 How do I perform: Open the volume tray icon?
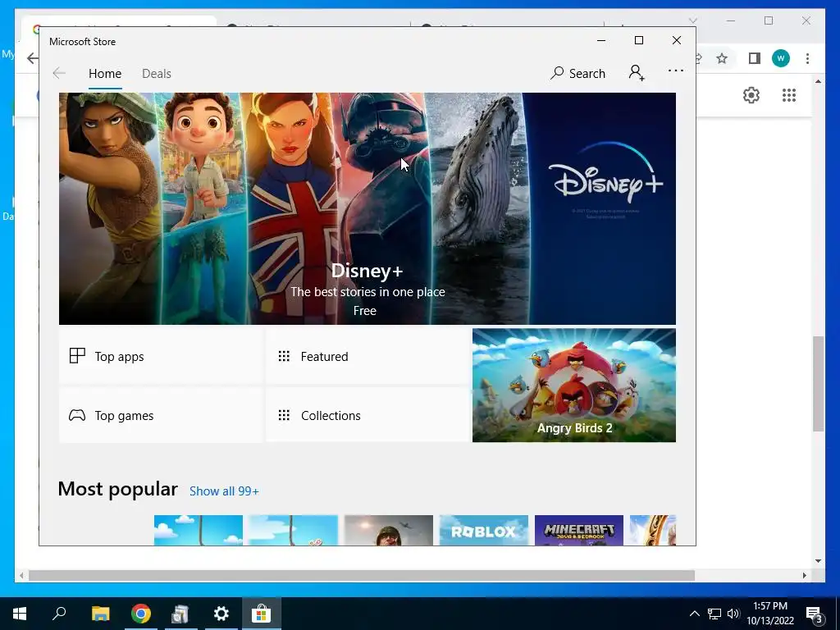pyautogui.click(x=733, y=614)
